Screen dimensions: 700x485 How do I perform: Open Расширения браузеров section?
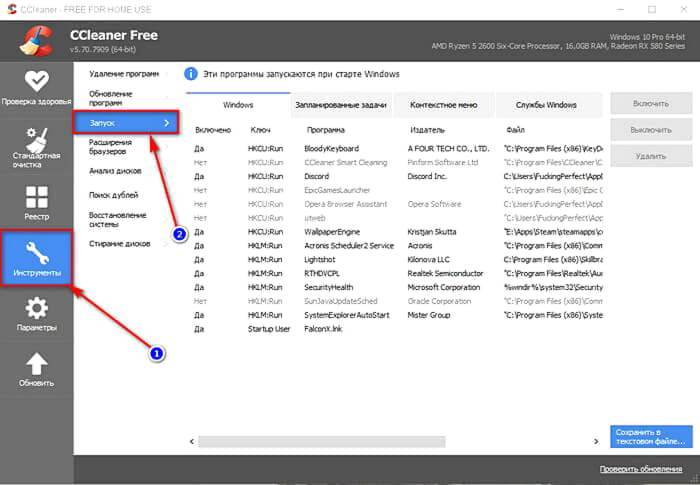(110, 146)
